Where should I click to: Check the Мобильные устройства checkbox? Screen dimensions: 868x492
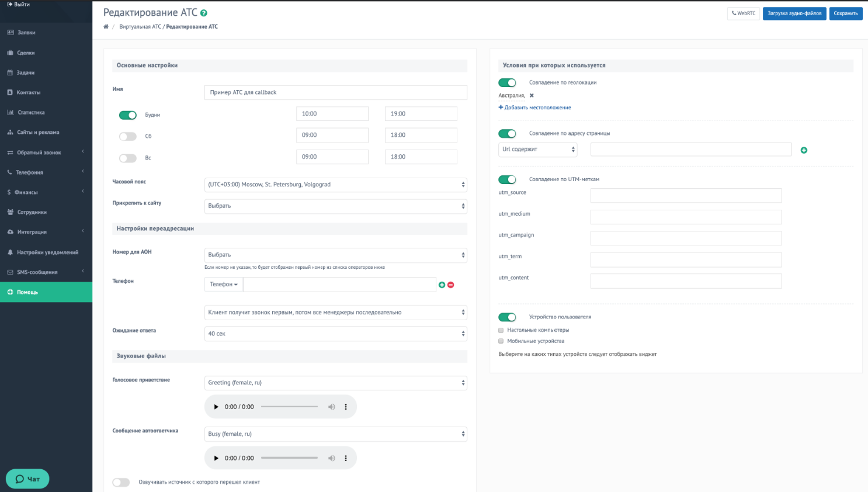(x=501, y=341)
